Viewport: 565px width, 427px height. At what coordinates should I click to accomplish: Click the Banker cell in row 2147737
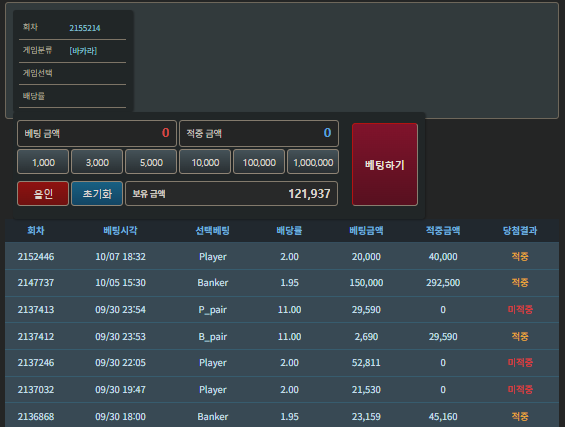pos(213,283)
